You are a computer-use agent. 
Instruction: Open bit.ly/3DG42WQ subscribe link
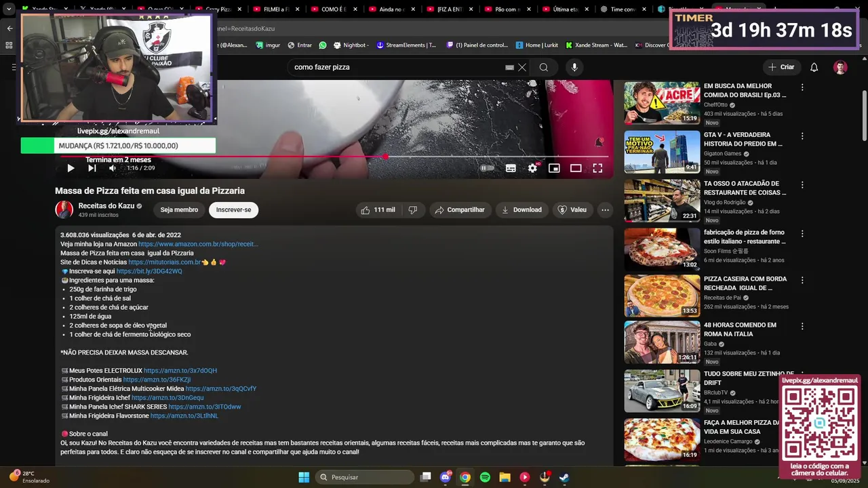click(x=149, y=271)
